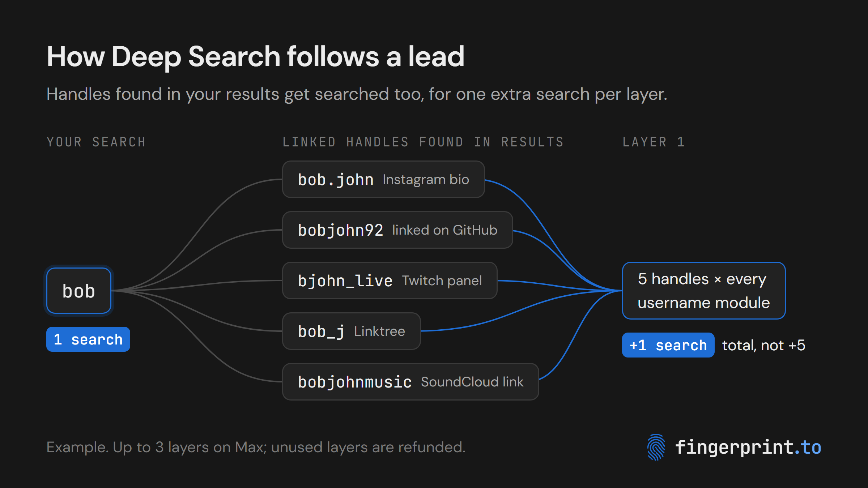Select the bobjohnmusic SoundCloud link handle
This screenshot has width=868, height=488.
tap(410, 382)
